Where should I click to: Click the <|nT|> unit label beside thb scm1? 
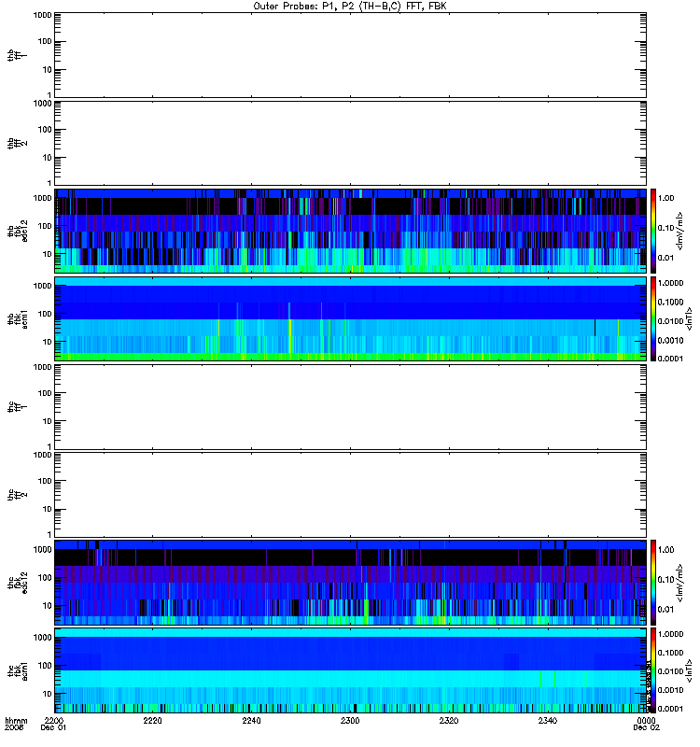pyautogui.click(x=688, y=318)
